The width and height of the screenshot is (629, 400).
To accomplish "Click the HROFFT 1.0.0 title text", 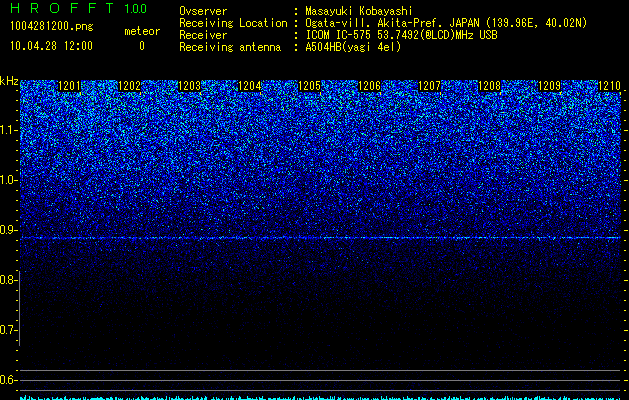I will coord(79,8).
